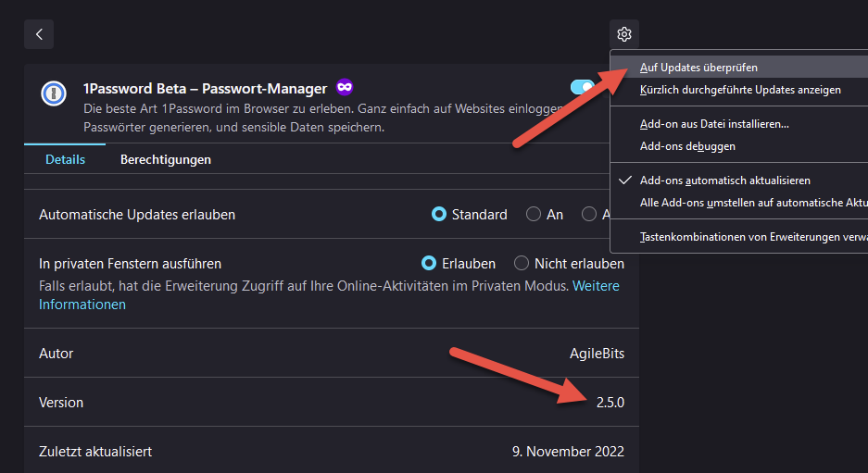The image size is (868, 473).
Task: Select Nicht erlauben radio option
Action: coord(522,264)
